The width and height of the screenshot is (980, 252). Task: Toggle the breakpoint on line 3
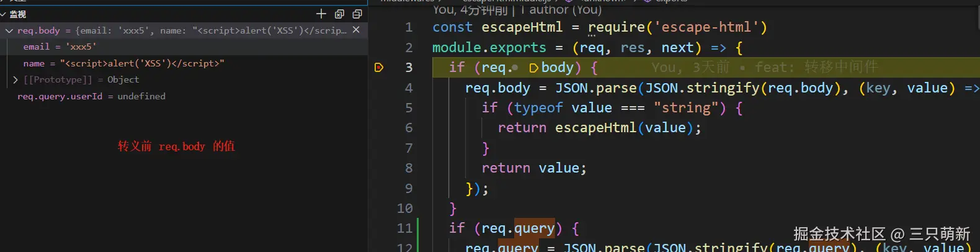click(379, 67)
